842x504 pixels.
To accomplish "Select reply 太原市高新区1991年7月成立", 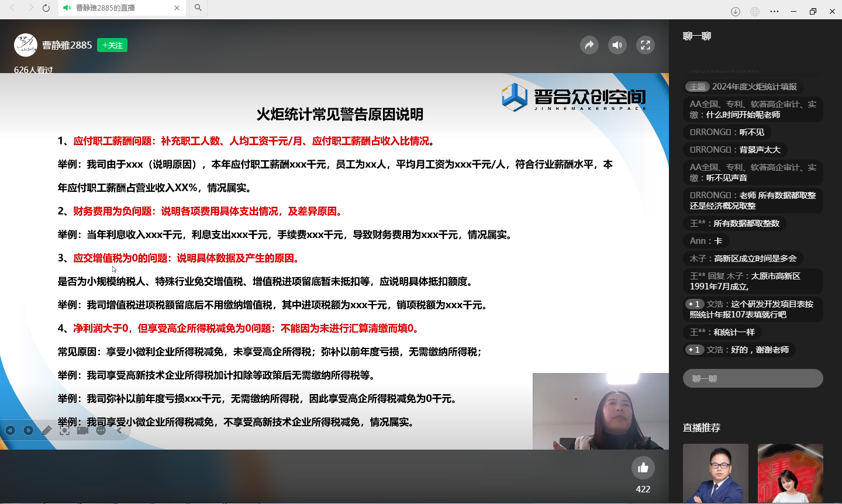I will tap(753, 281).
